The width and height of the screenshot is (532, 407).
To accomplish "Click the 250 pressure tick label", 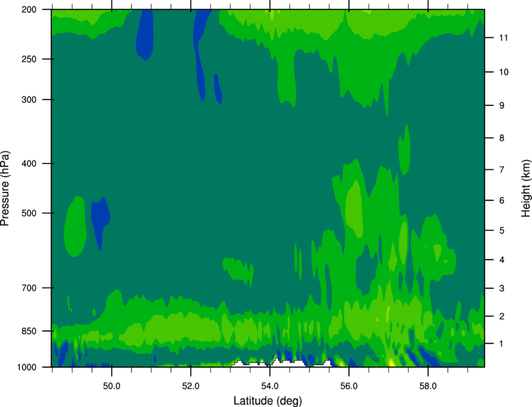I will 29,59.
